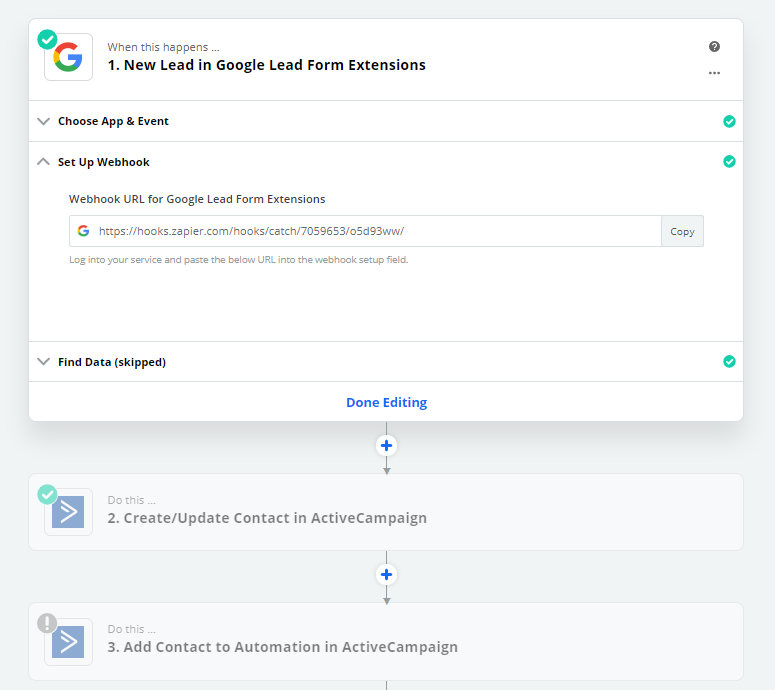Screen dimensions: 775x690
Task: Click the warning badge on step 3
Action: coord(47,623)
